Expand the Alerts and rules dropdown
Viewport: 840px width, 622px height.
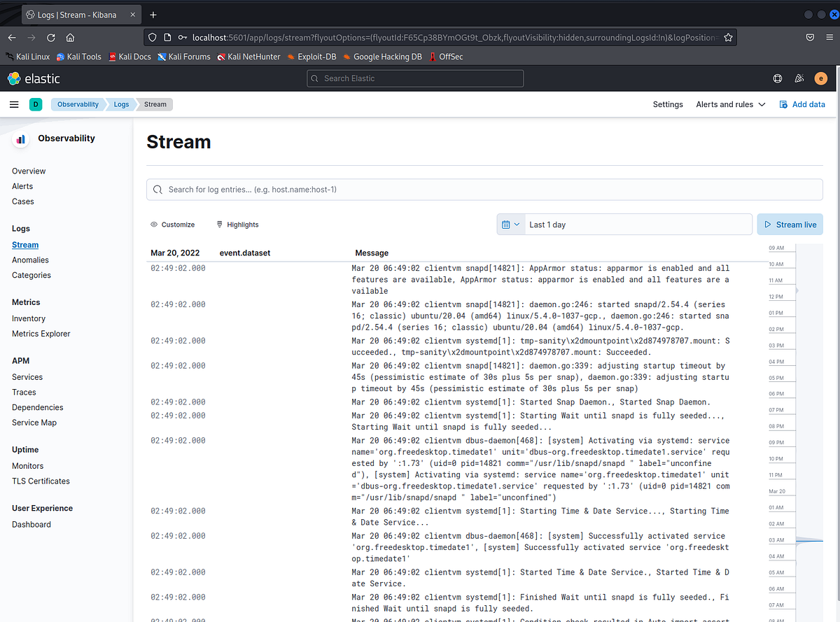coord(730,104)
